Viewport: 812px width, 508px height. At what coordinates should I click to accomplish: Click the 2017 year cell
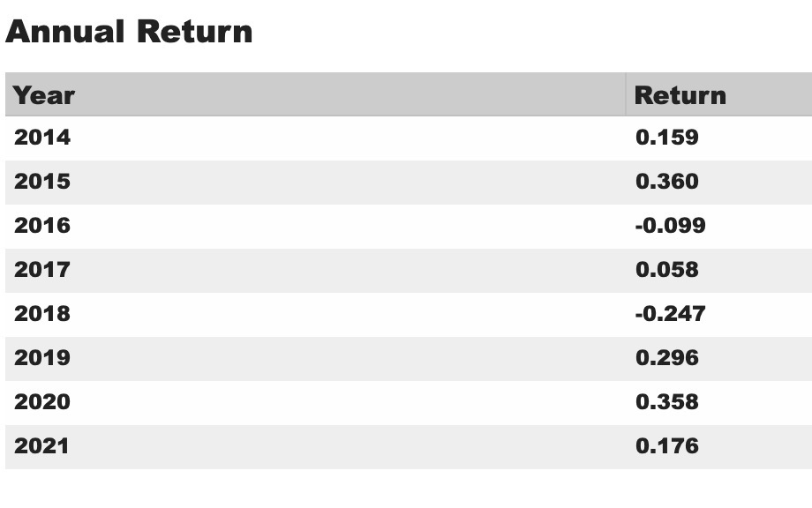[x=42, y=270]
